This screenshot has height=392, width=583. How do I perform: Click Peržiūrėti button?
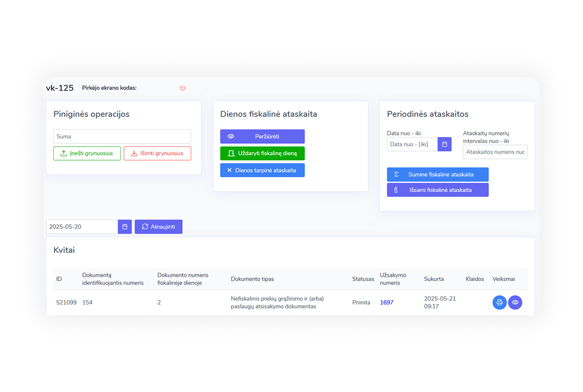pos(262,137)
